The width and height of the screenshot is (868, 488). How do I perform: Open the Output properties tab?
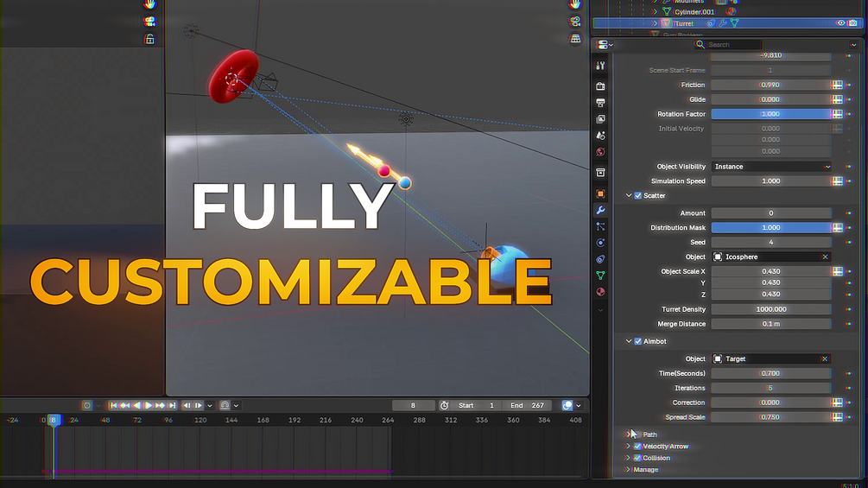pyautogui.click(x=600, y=103)
